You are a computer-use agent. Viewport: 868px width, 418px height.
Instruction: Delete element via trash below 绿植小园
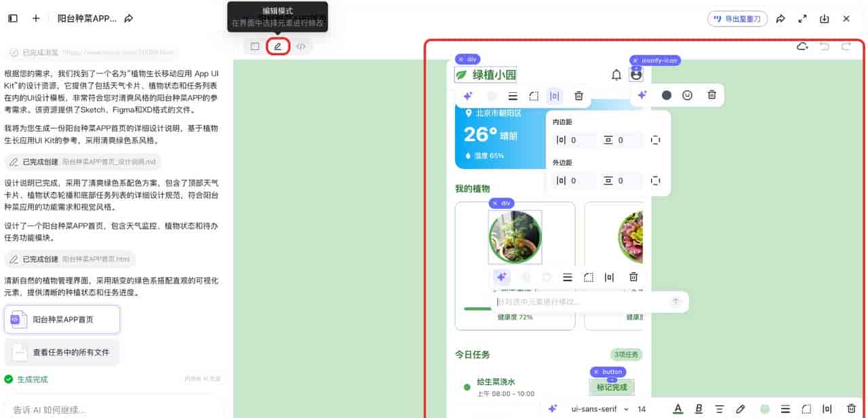coord(578,96)
